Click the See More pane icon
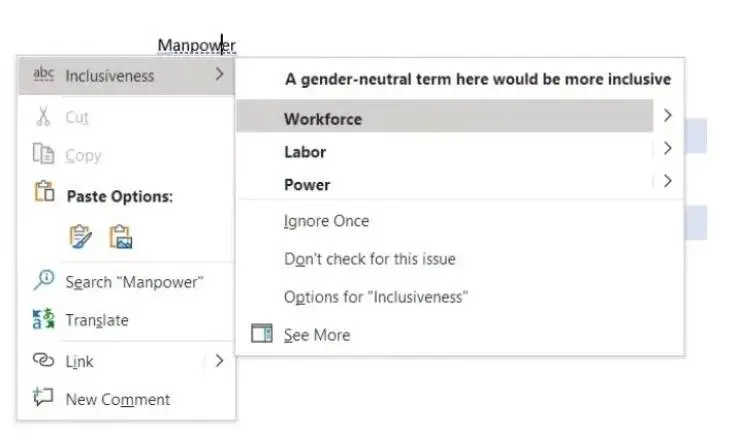This screenshot has height=447, width=734. [x=261, y=335]
